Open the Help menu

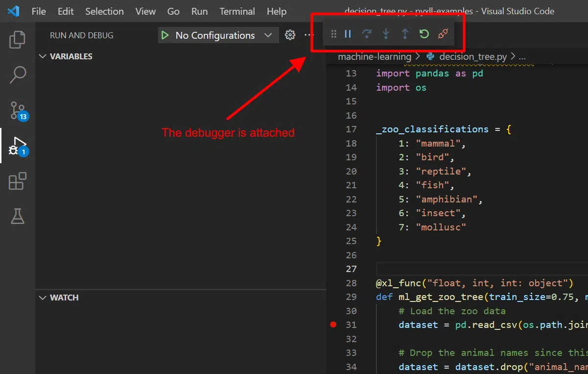(x=277, y=11)
